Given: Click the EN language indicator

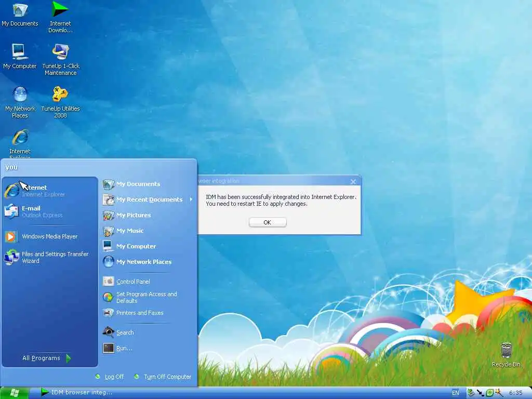Looking at the screenshot, I should [455, 393].
